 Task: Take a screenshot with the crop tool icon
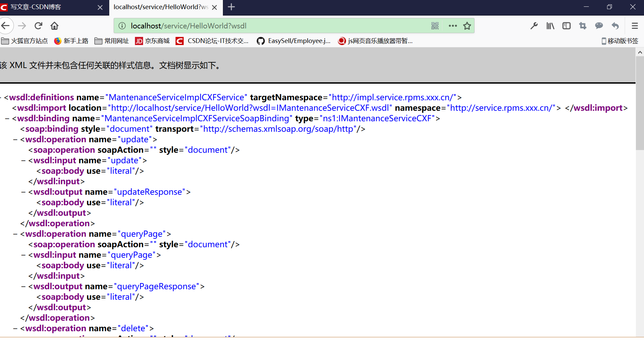pyautogui.click(x=582, y=25)
